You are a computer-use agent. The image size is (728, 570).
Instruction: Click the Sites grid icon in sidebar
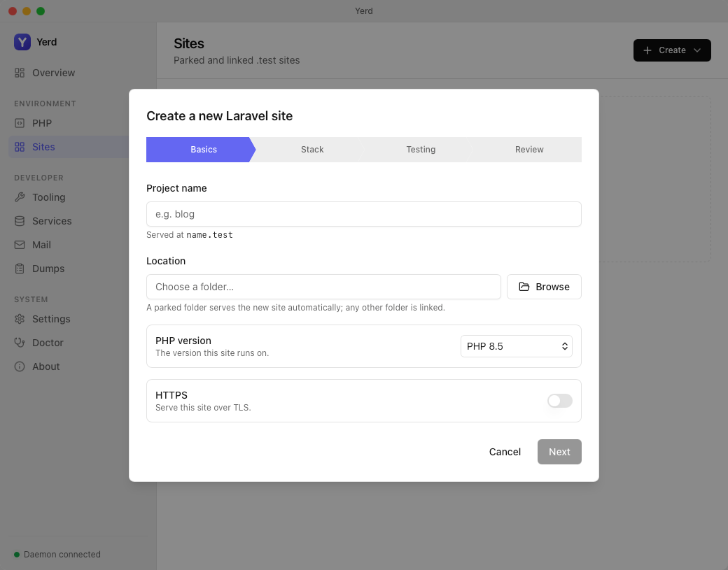(x=20, y=147)
